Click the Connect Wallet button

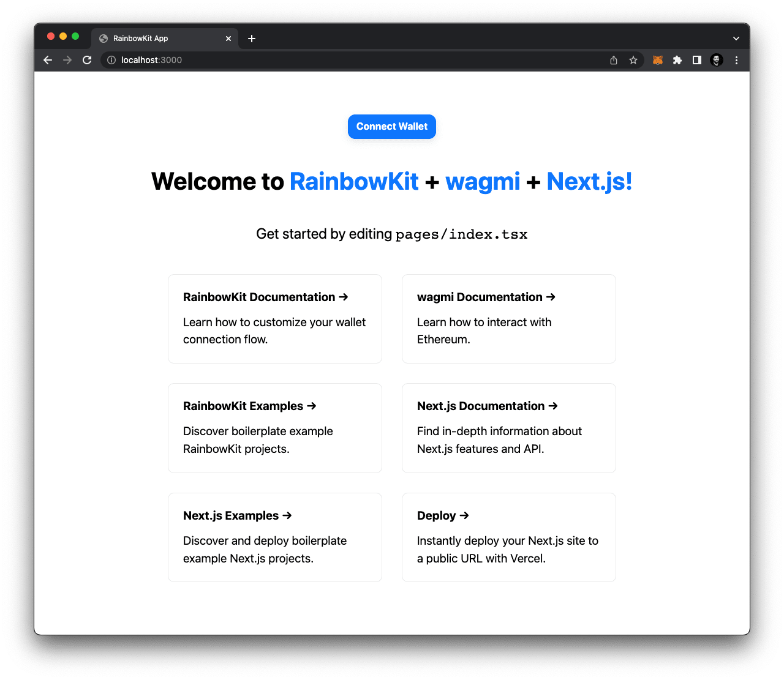tap(392, 127)
